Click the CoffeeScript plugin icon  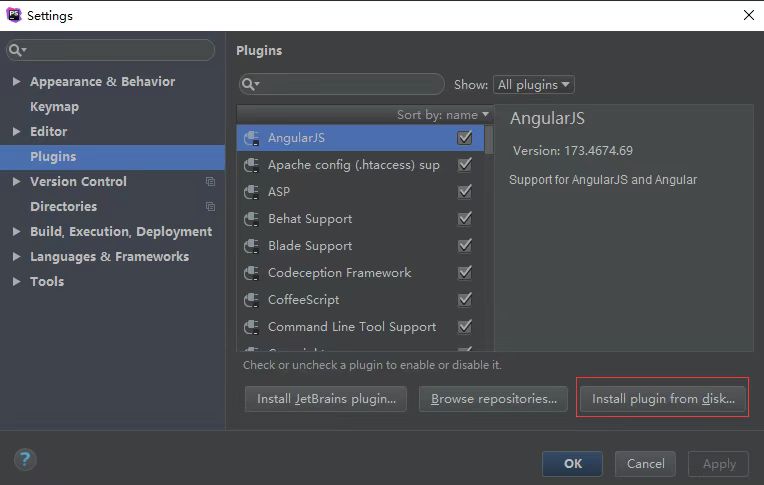[x=251, y=300]
